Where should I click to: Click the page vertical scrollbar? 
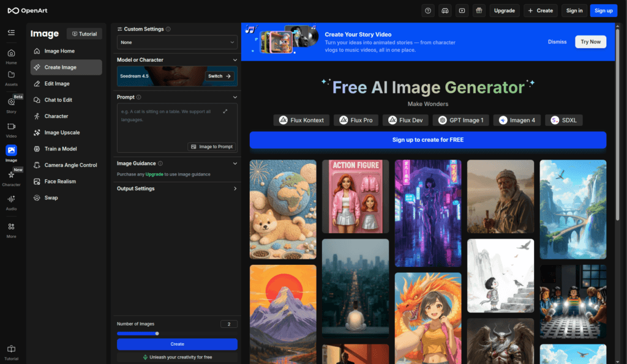617,124
